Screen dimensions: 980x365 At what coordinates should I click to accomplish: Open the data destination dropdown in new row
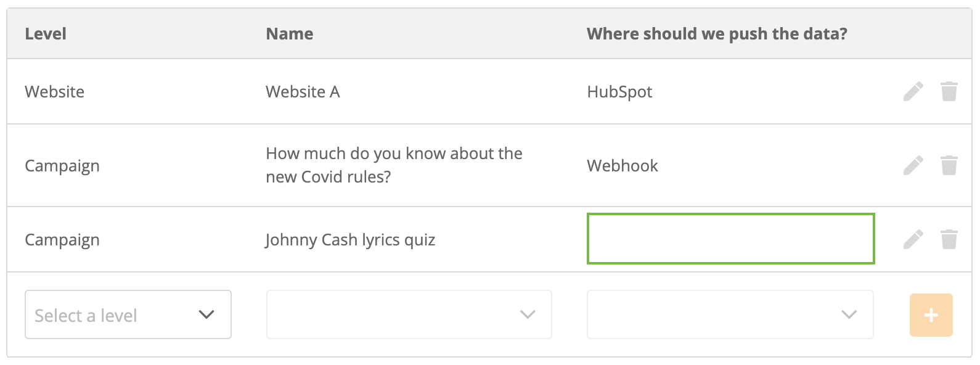click(730, 314)
